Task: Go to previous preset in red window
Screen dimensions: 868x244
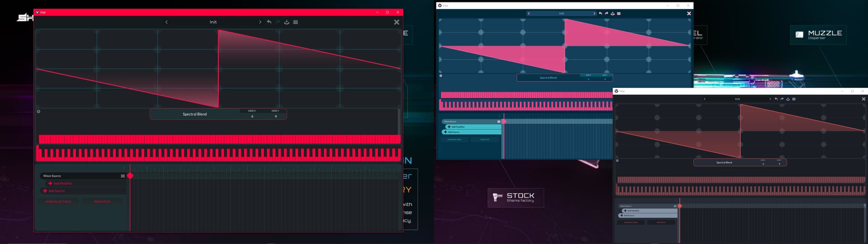Action: point(166,22)
